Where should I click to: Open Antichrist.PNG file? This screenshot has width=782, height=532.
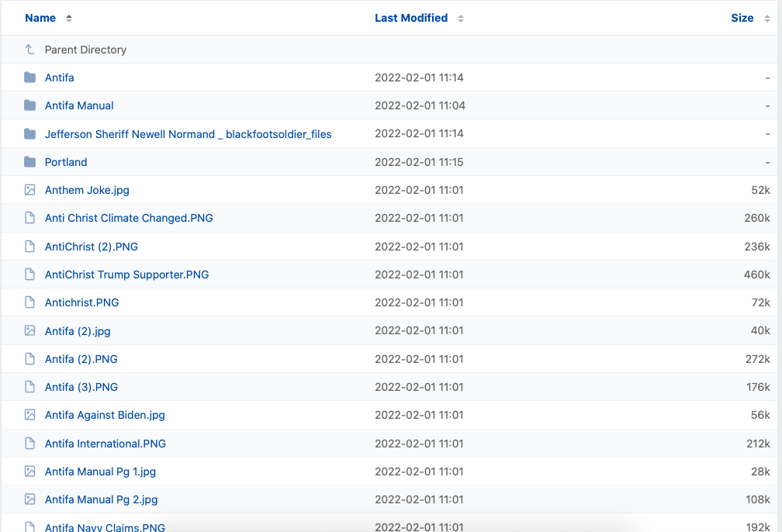pyautogui.click(x=81, y=302)
